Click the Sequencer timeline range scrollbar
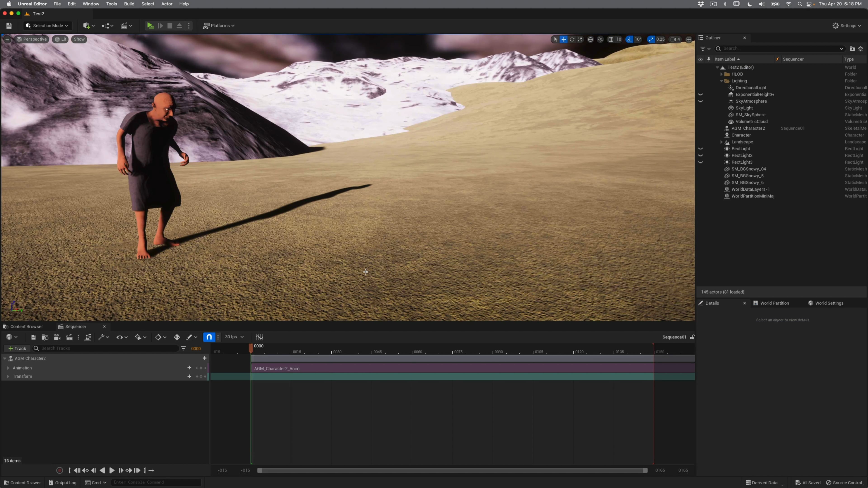This screenshot has width=868, height=488. [x=452, y=470]
